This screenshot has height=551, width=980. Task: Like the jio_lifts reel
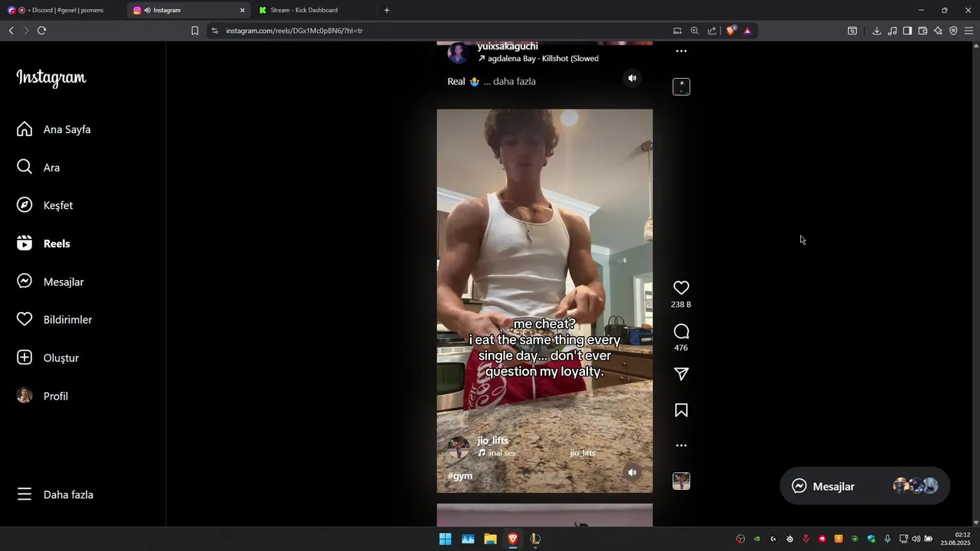pos(681,288)
